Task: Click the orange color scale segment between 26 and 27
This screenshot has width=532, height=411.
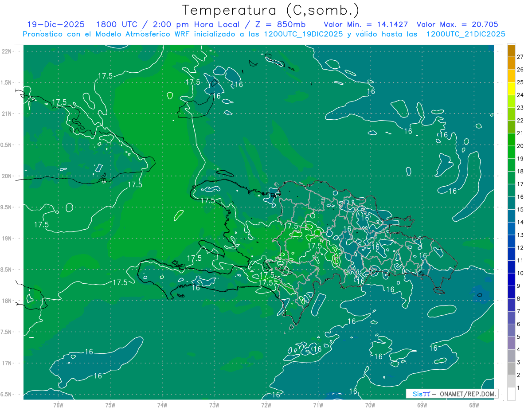Action: click(x=511, y=63)
